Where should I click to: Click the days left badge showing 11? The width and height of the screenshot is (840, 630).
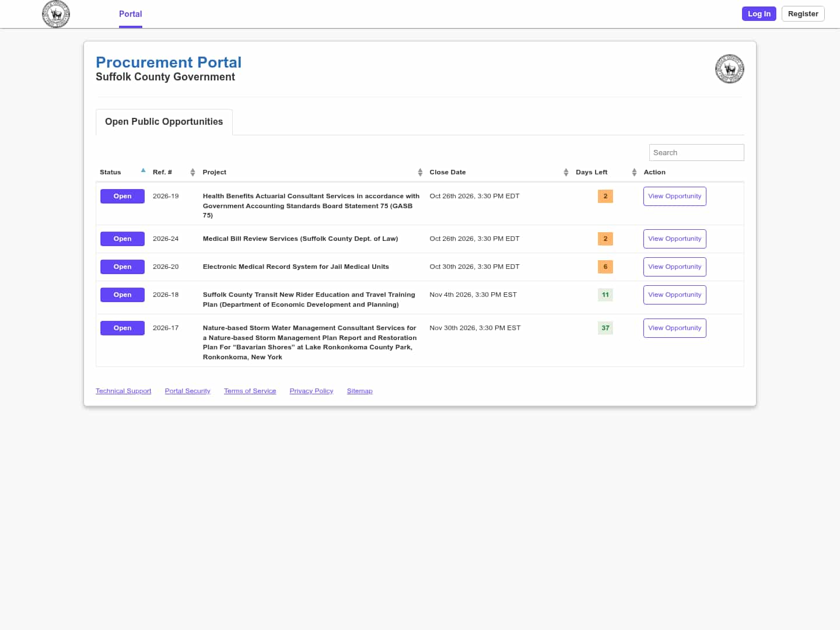pyautogui.click(x=605, y=295)
